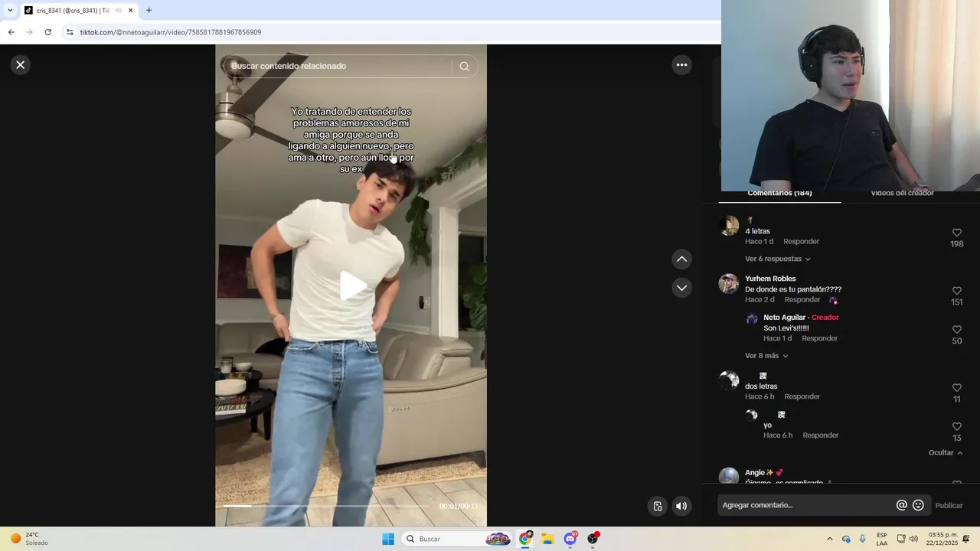The height and width of the screenshot is (551, 980).
Task: Open the Yurhem Robles username link
Action: point(770,279)
